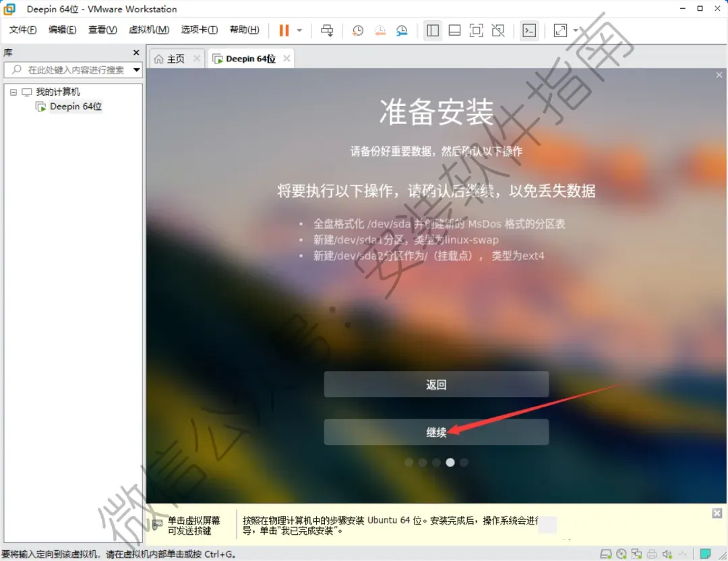Open the 文件(F) menu

tap(23, 30)
